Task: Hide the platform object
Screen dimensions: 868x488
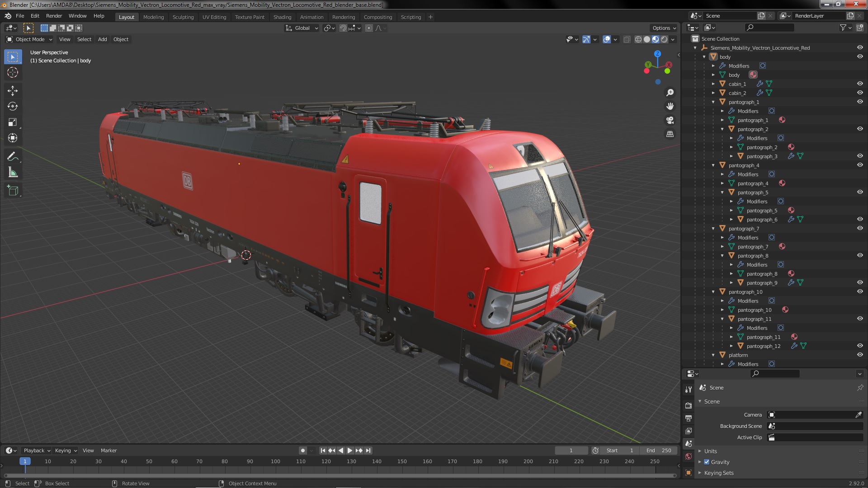Action: 860,355
